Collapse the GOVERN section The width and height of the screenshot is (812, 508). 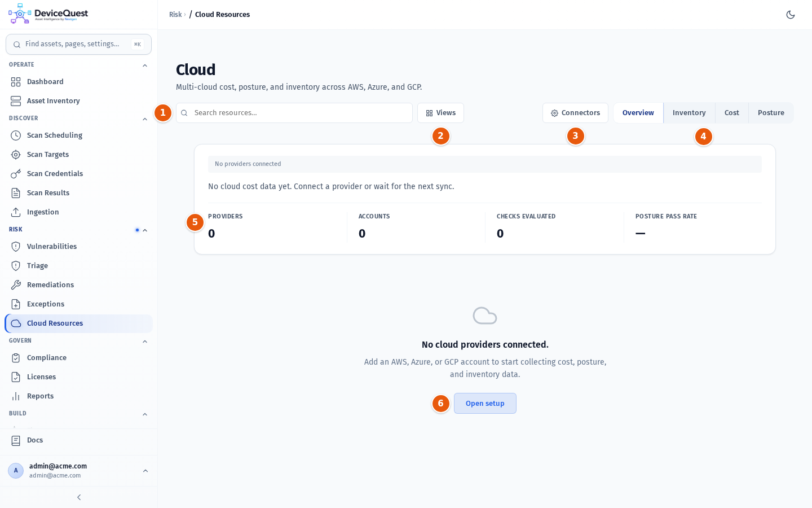coord(145,341)
